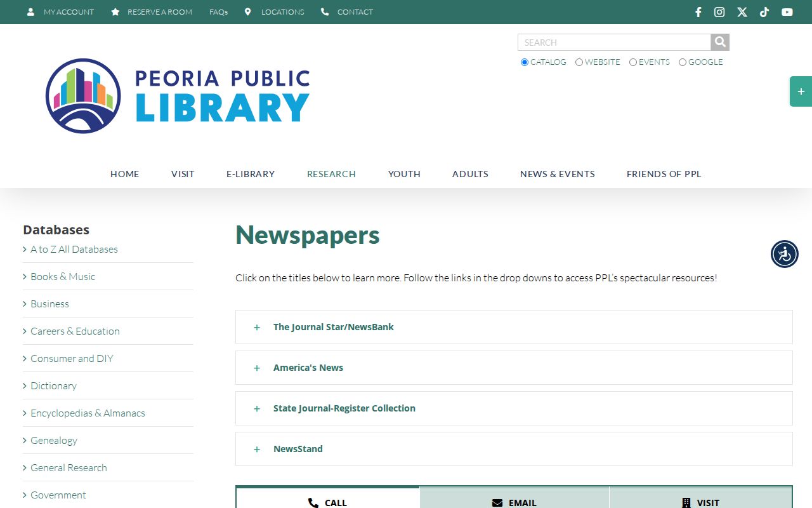
Task: Open the Government database link
Action: [58, 495]
